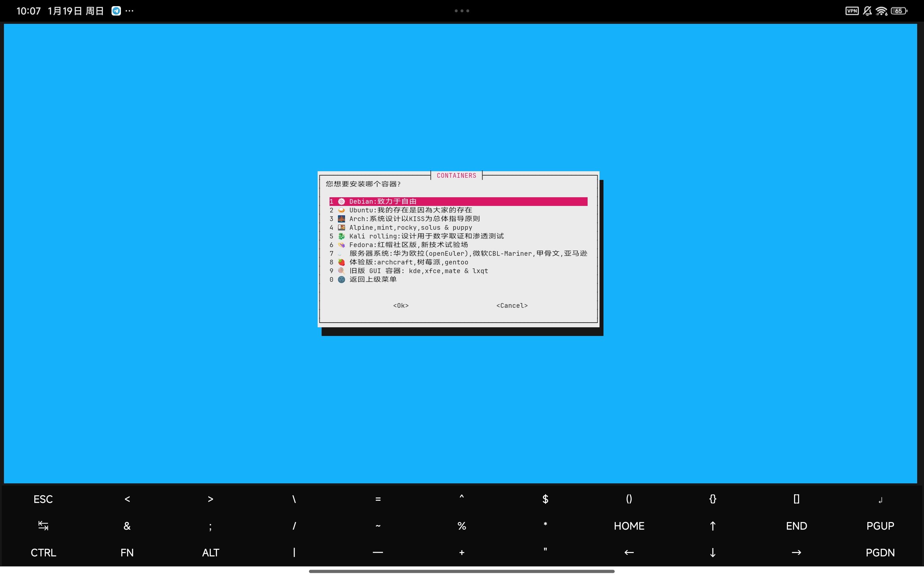Dismiss dialog with the <Cancel> button
The image size is (924, 578).
512,306
